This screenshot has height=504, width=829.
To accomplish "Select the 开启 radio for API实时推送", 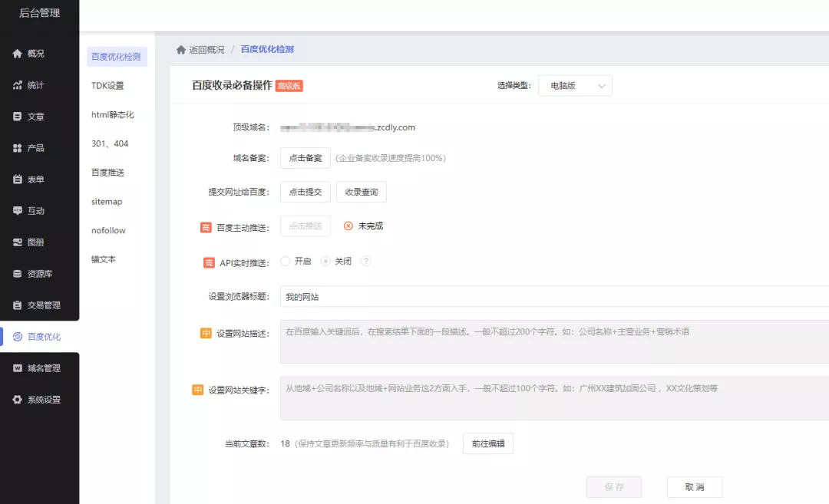I will 285,261.
